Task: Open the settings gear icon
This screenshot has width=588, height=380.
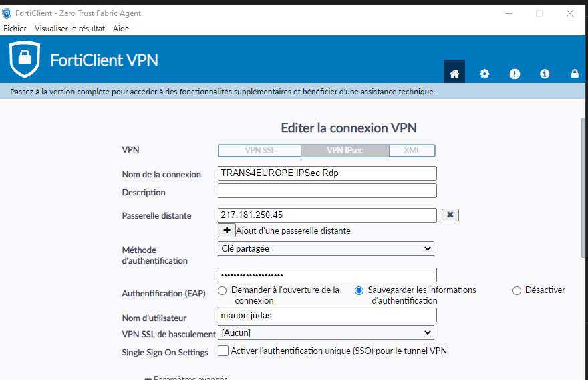Action: pyautogui.click(x=484, y=74)
